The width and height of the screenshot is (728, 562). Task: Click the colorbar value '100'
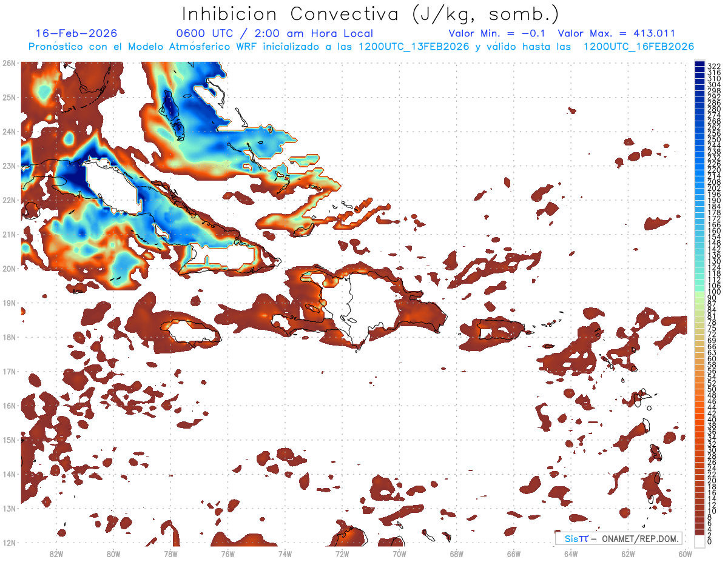(713, 292)
